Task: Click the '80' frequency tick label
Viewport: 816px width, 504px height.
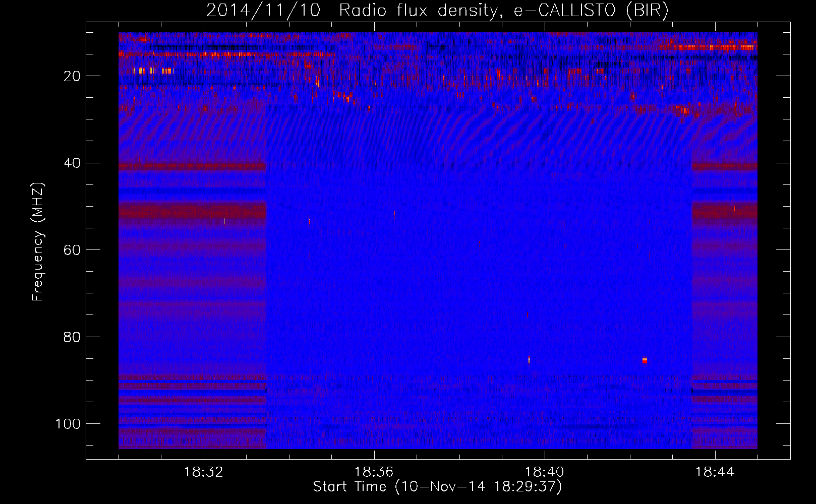Action: pyautogui.click(x=73, y=337)
